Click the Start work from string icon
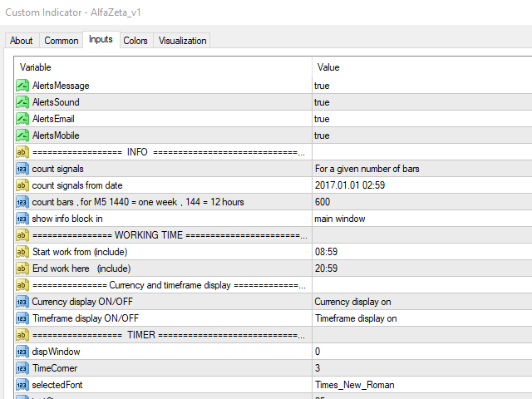Screen dimensions: 532x399 22,252
